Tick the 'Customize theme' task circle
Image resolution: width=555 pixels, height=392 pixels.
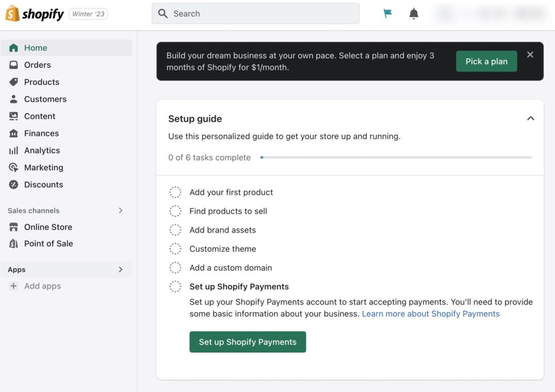176,249
